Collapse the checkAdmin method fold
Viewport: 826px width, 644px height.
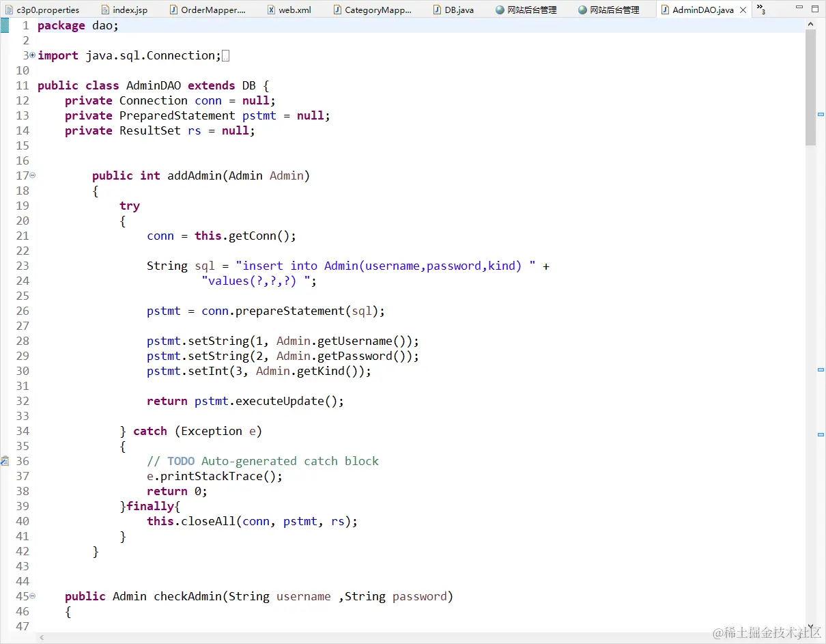pos(32,596)
